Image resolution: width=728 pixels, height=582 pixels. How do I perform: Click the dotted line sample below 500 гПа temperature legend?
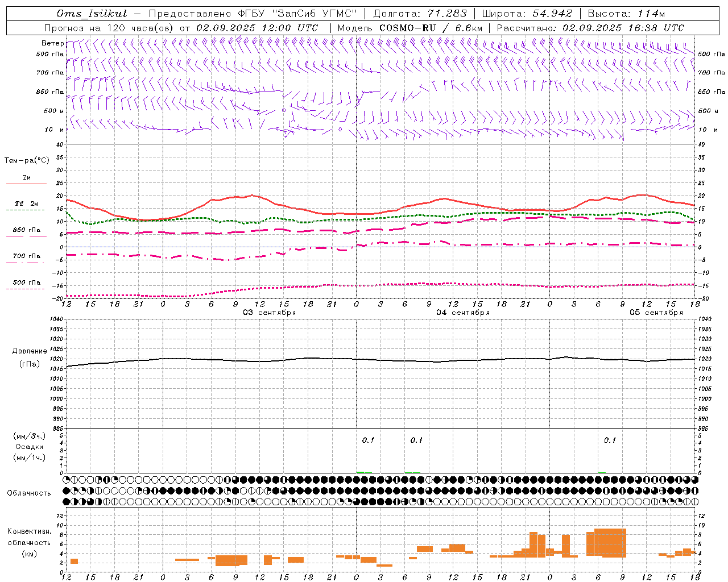(x=25, y=289)
